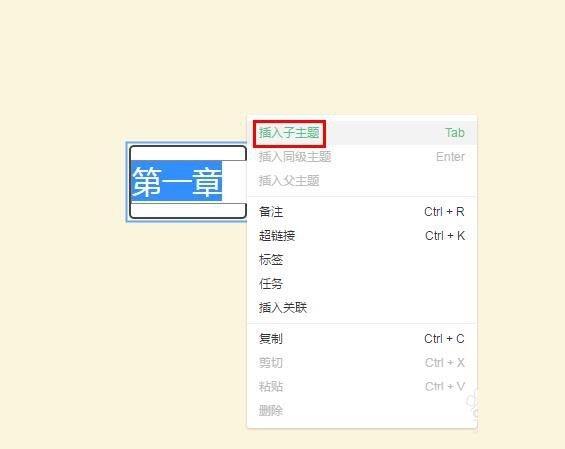Select 复制 from the context menu
The height and width of the screenshot is (449, 565).
[362, 339]
